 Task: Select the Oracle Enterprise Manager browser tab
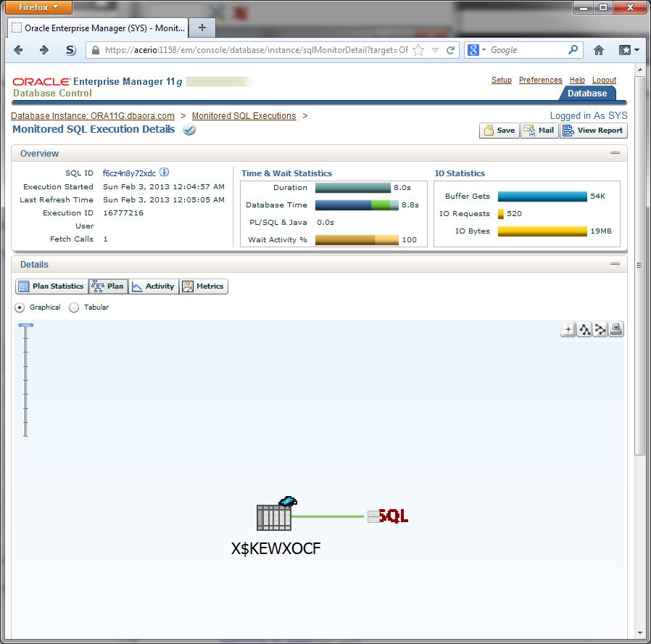(99, 28)
